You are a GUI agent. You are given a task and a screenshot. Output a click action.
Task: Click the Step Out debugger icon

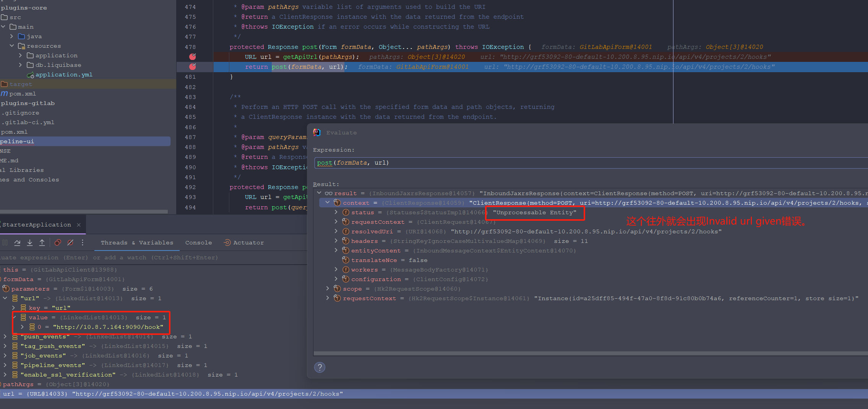[42, 242]
